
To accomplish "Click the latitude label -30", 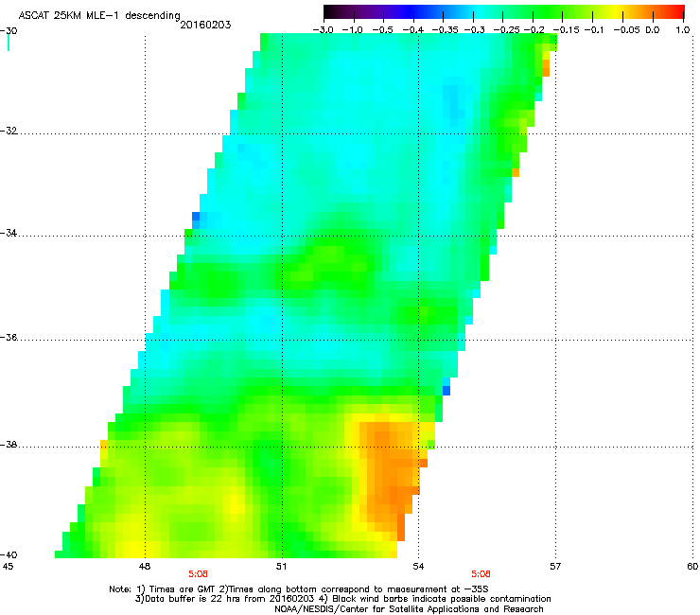I will pyautogui.click(x=9, y=31).
